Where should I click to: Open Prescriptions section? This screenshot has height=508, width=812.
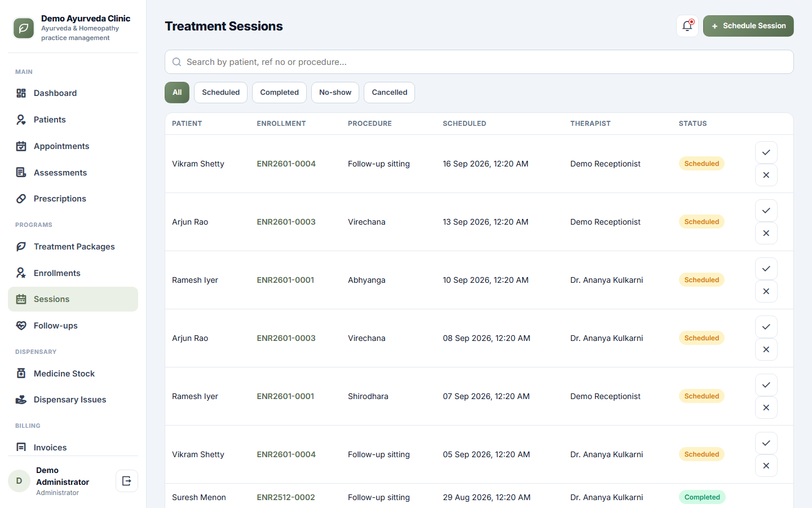[73, 199]
